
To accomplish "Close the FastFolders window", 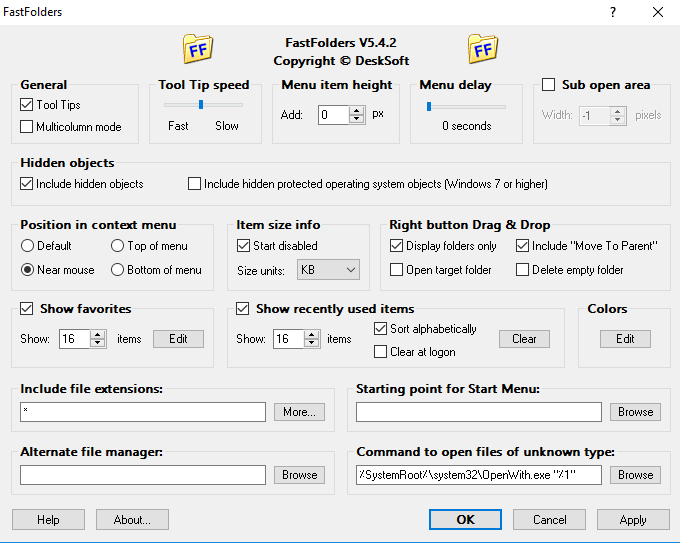I will coord(658,12).
